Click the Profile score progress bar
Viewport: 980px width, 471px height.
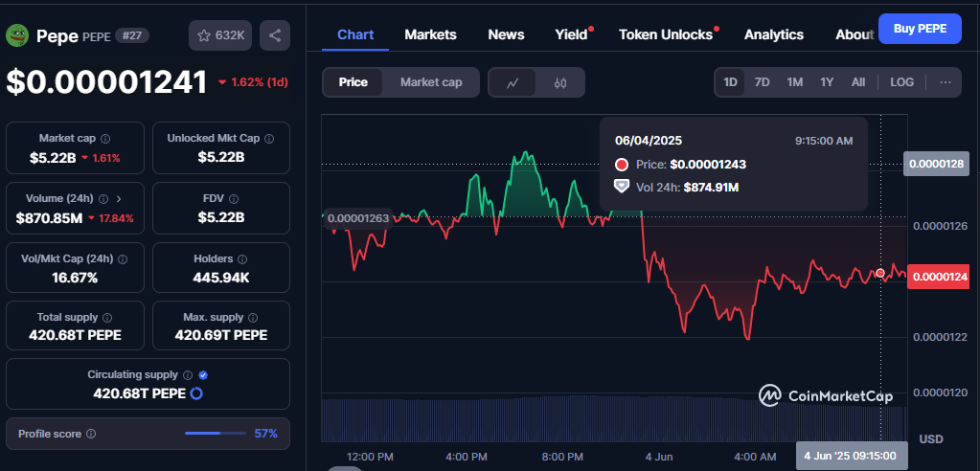216,434
